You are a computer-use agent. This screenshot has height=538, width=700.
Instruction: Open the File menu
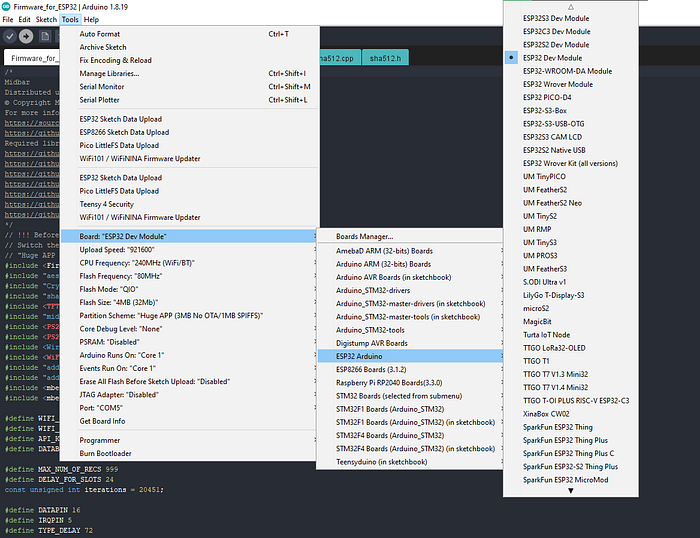[x=8, y=19]
